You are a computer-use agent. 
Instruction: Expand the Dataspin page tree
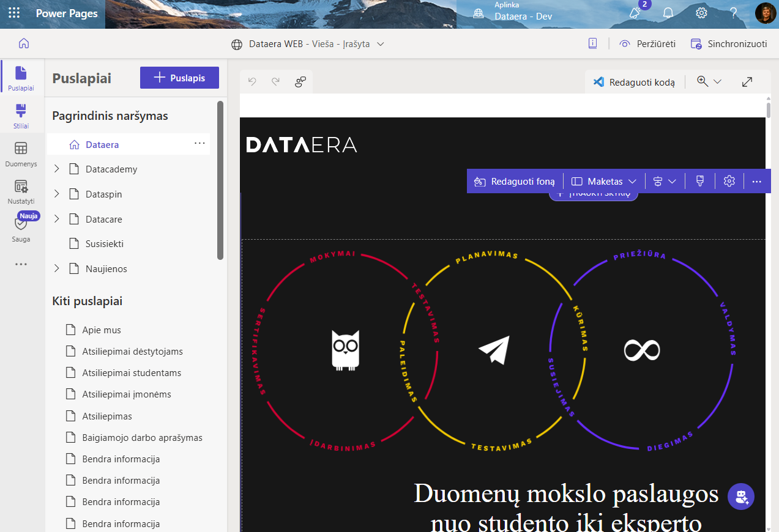click(x=57, y=194)
